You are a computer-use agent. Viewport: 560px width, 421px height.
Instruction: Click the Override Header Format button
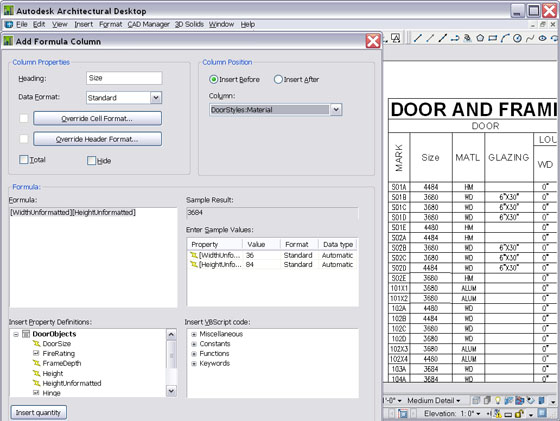click(97, 139)
